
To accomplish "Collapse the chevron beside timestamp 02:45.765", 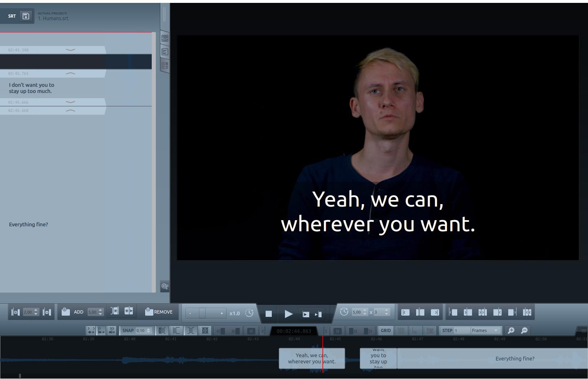I will pyautogui.click(x=71, y=73).
